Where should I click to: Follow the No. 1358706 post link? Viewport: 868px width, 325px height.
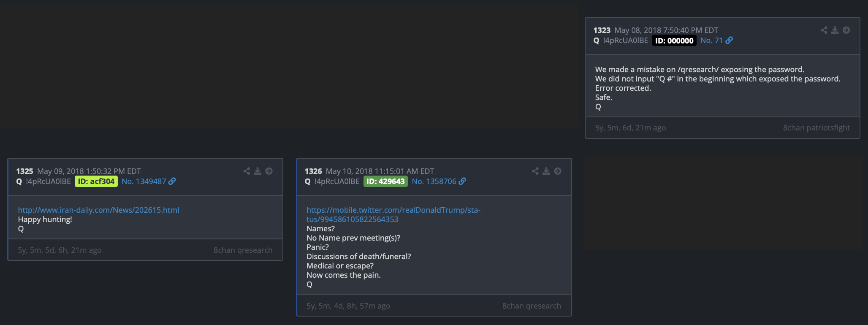434,181
